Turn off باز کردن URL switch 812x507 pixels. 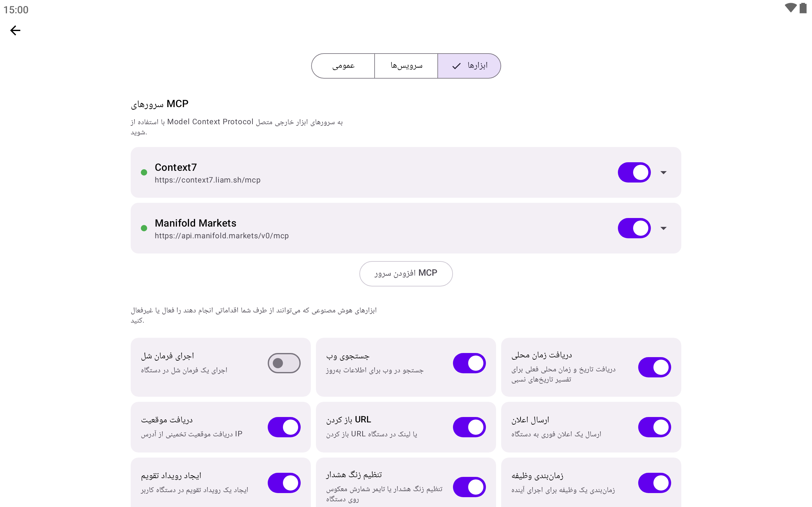(469, 427)
